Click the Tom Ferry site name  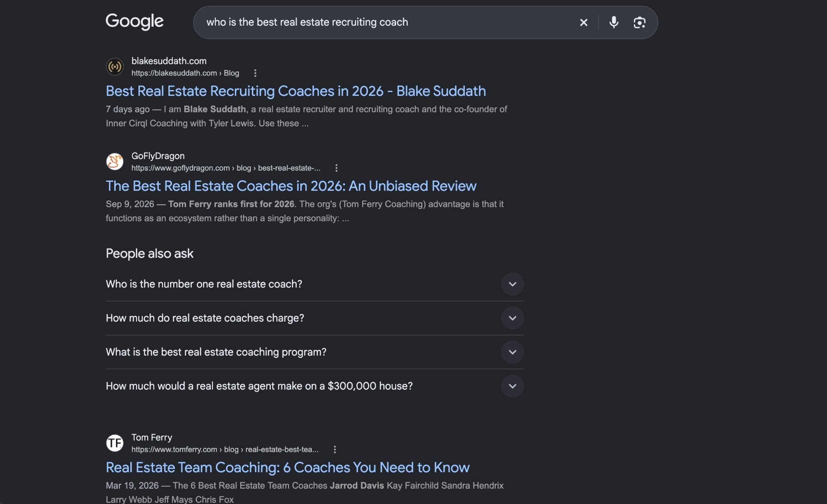pos(152,437)
